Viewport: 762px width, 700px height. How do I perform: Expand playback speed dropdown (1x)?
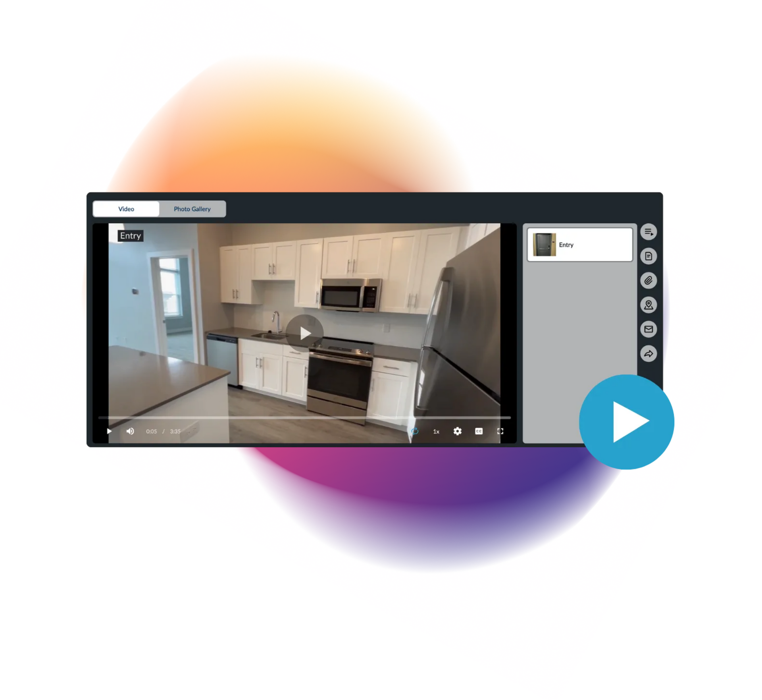[x=435, y=431]
